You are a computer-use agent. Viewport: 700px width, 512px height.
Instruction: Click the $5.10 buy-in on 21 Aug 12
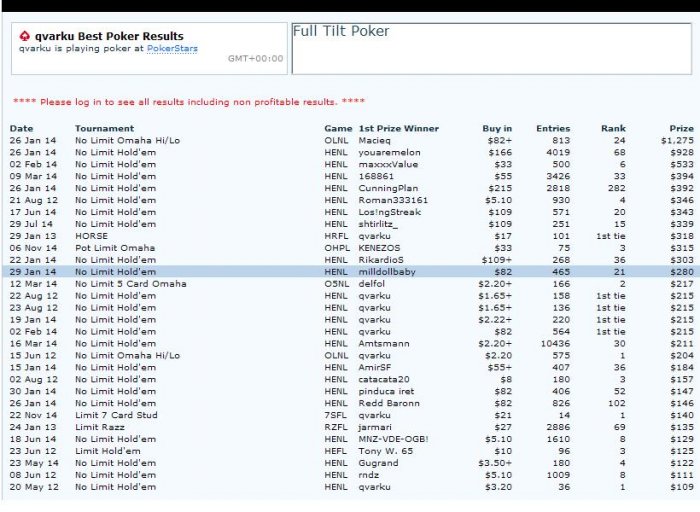click(498, 200)
